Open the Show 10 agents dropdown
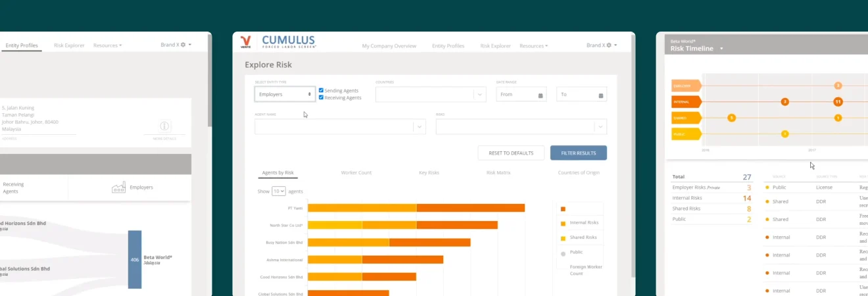Viewport: 868px width, 296px height. click(x=279, y=191)
